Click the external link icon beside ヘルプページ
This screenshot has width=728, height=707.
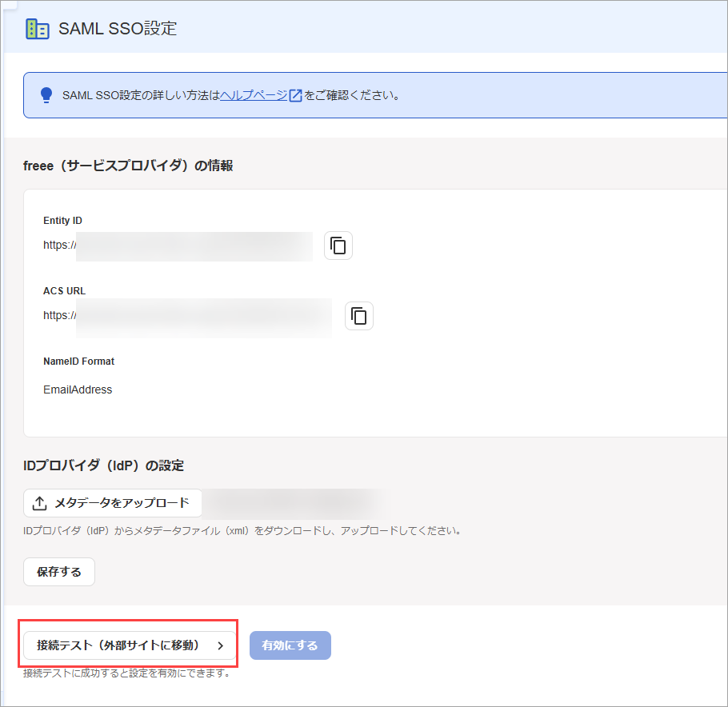296,96
